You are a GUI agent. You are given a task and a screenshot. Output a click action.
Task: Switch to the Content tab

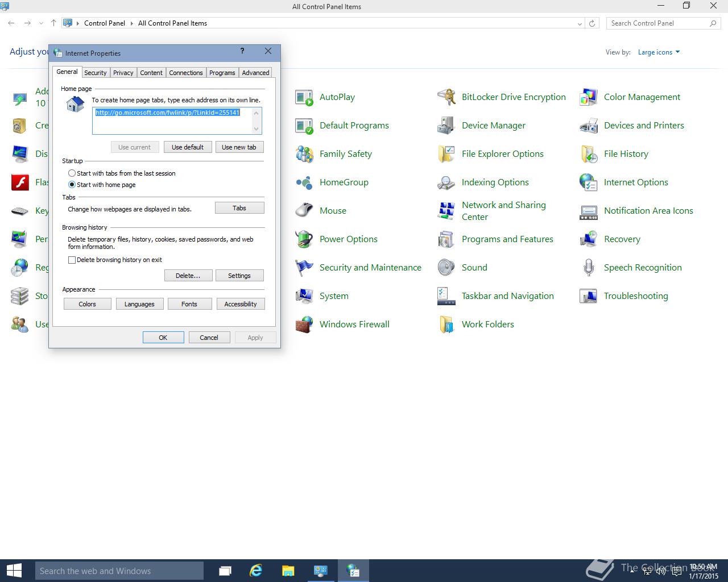pyautogui.click(x=151, y=73)
